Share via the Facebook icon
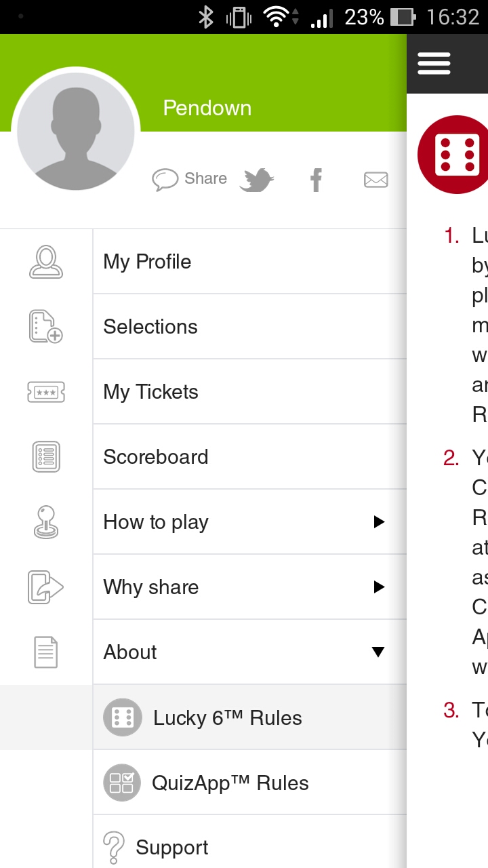 point(316,180)
